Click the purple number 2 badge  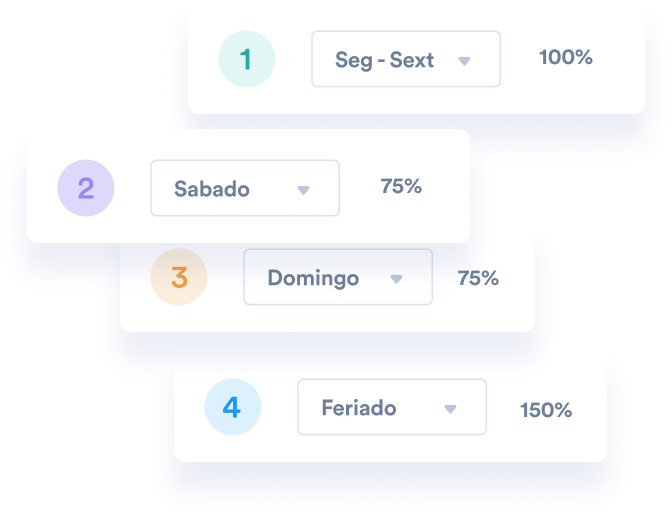click(x=85, y=188)
